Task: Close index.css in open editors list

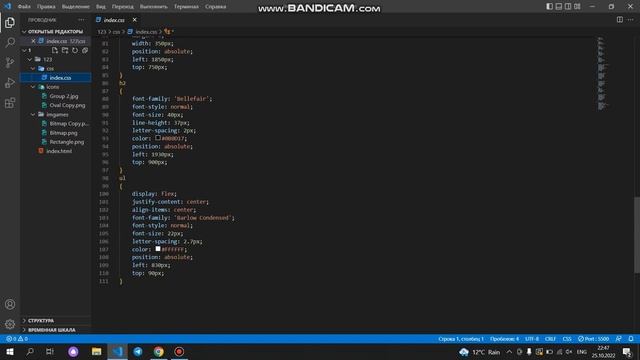Action: (33, 41)
